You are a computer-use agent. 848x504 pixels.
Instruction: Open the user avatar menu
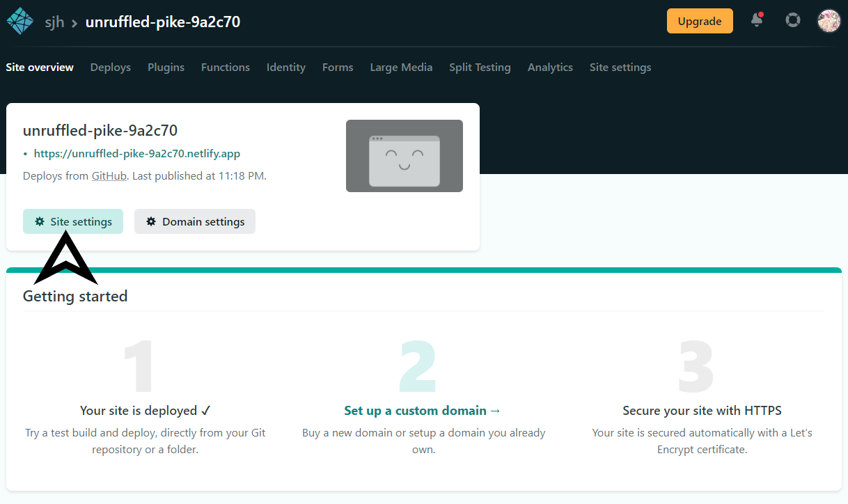(x=829, y=20)
